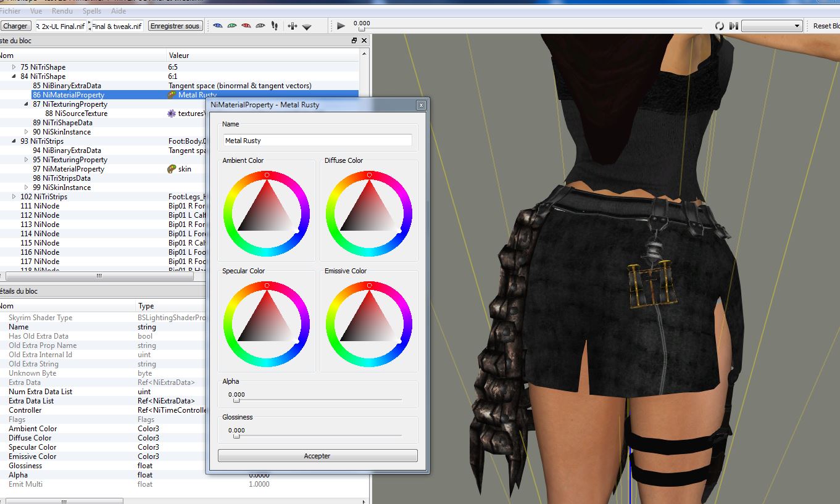
Task: Expand the 75 NiTriShape tree node
Action: click(14, 67)
